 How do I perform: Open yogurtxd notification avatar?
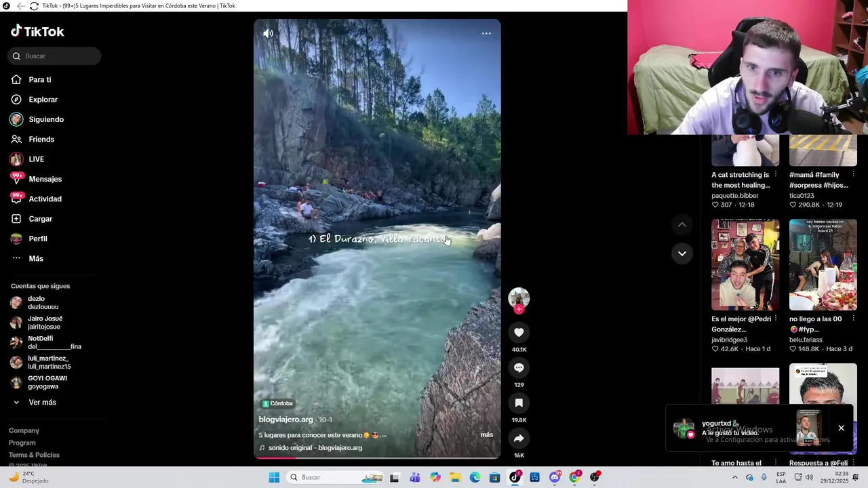tap(684, 428)
